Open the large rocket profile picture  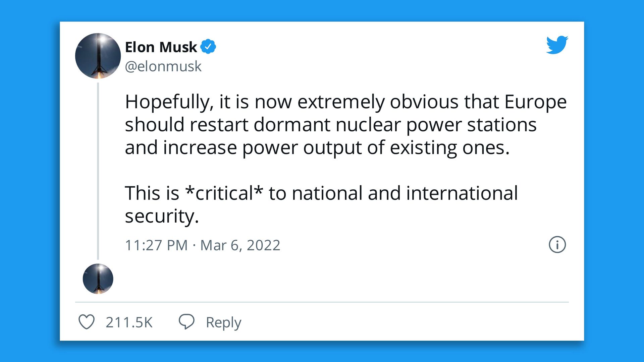(x=98, y=56)
